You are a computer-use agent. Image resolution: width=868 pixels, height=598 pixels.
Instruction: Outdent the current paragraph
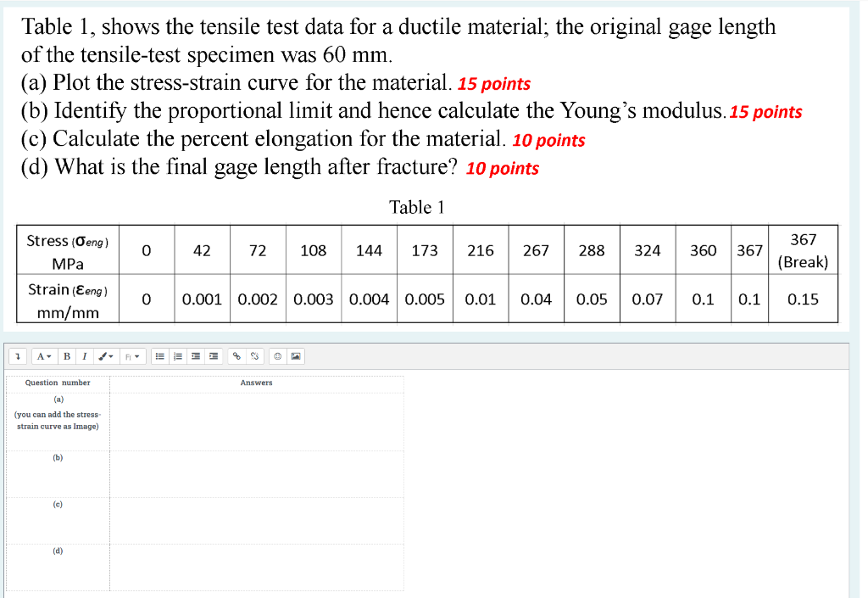(196, 356)
